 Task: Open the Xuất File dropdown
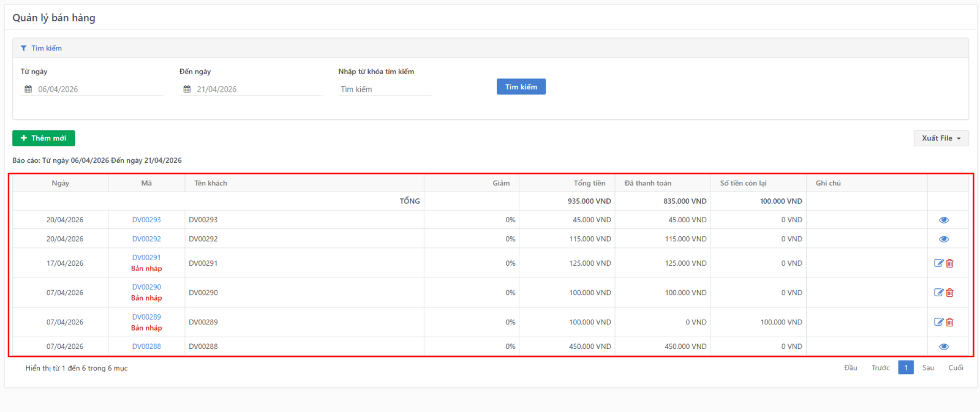(x=941, y=138)
